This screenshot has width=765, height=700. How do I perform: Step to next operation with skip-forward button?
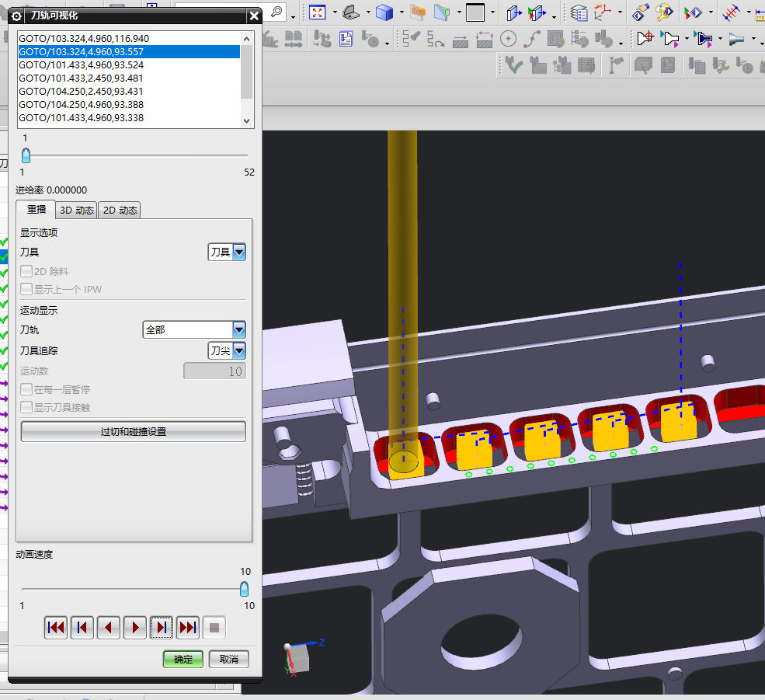162,627
